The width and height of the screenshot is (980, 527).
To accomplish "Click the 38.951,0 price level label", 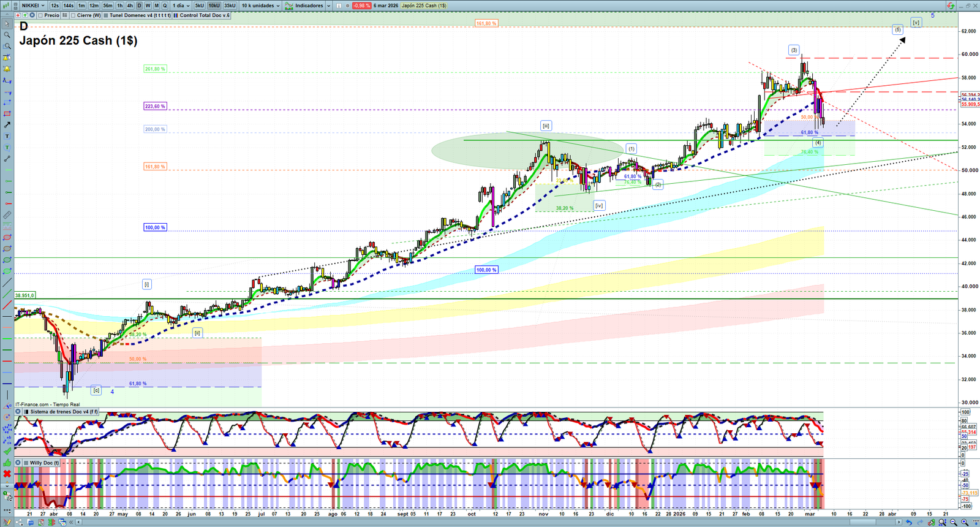I will (x=24, y=295).
